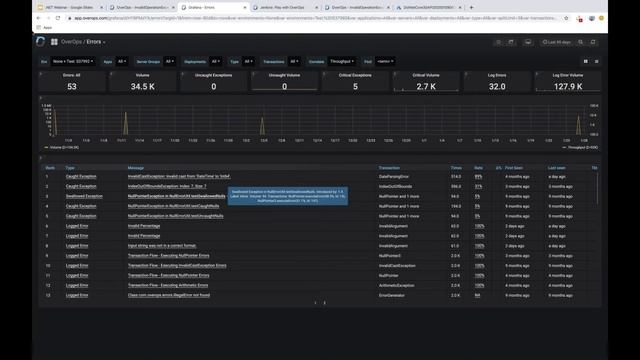Expand the Apps filter dropdown set to All
The image size is (640, 360).
(122, 61)
